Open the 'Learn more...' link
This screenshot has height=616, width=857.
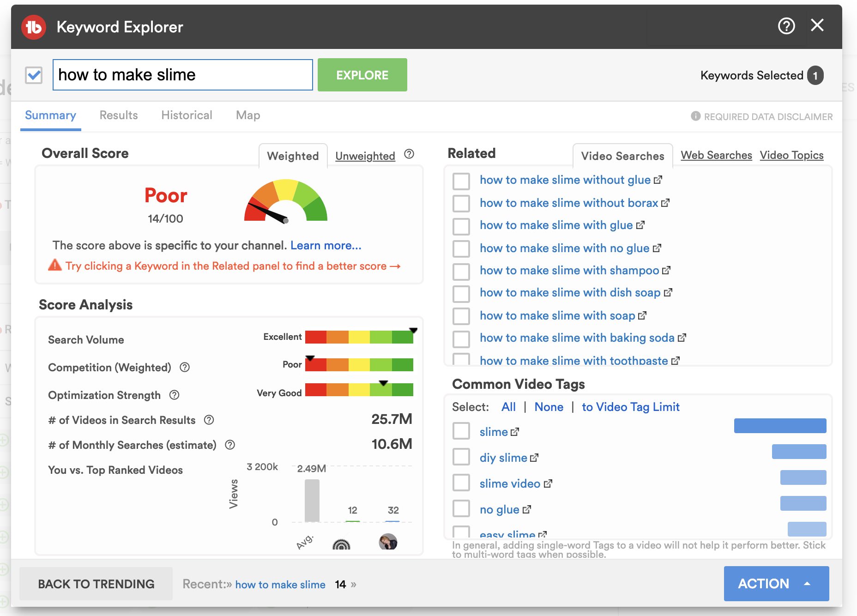coord(326,245)
